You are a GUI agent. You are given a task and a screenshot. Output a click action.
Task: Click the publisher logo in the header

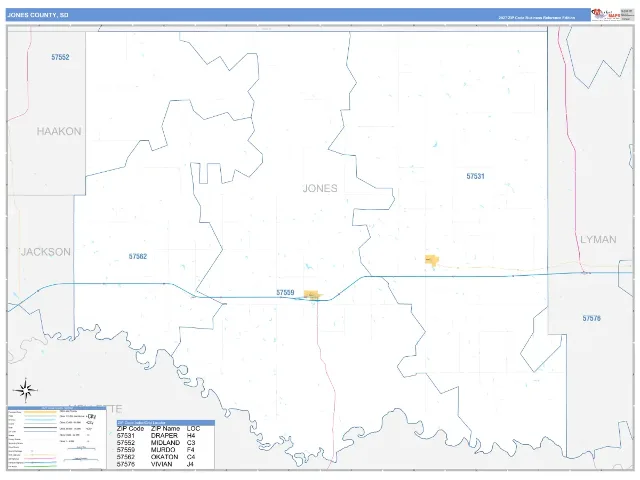tap(606, 15)
